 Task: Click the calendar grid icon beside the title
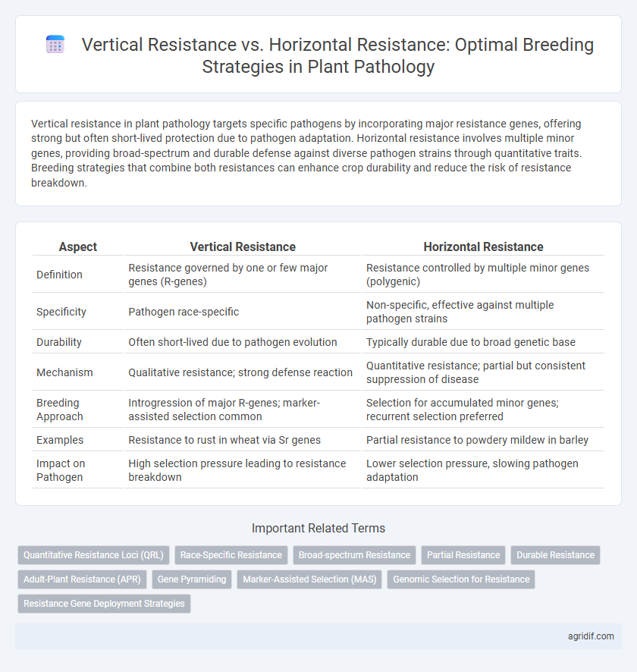55,45
